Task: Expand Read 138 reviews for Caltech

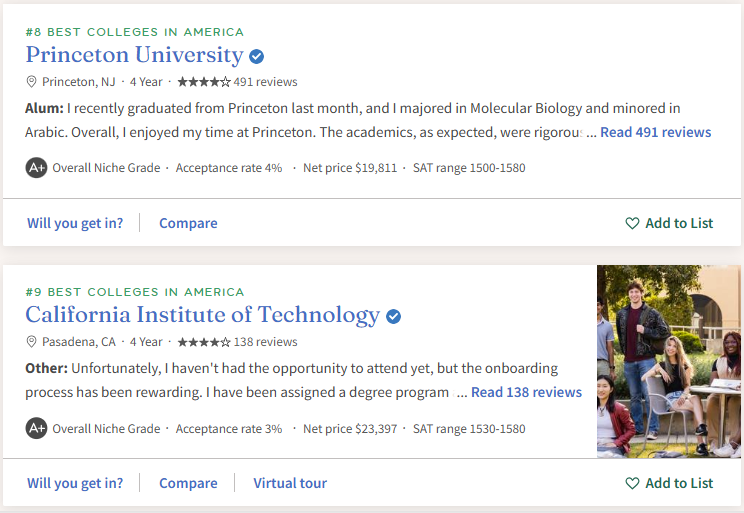Action: click(x=526, y=393)
